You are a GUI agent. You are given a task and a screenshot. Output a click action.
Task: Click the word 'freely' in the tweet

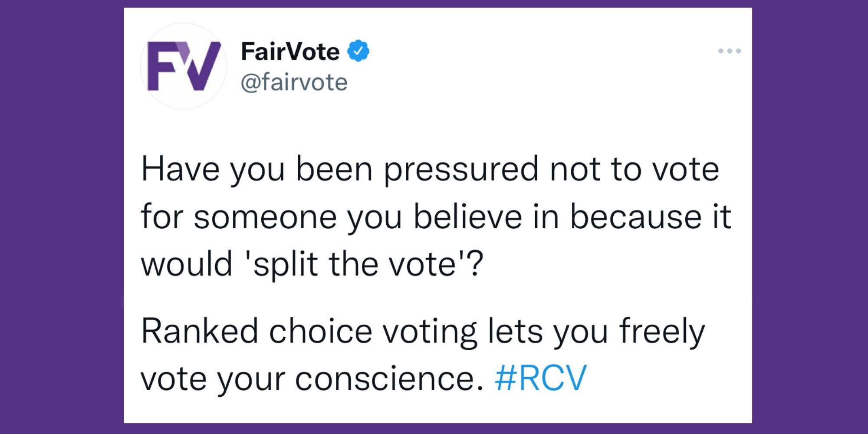tap(662, 333)
